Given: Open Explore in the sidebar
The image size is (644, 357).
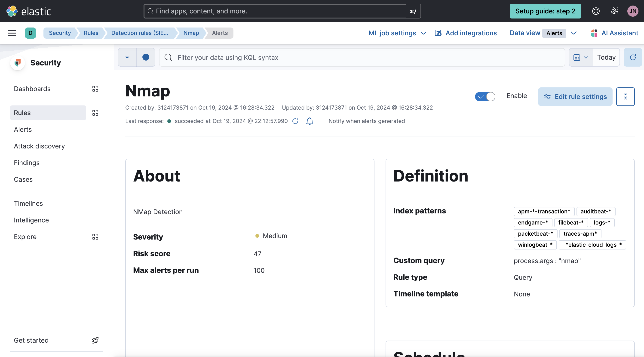Looking at the screenshot, I should click(x=25, y=237).
